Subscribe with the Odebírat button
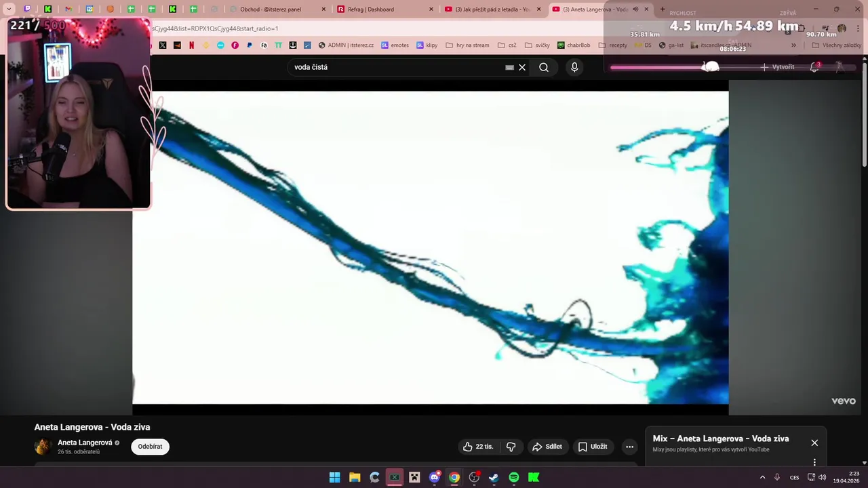Image resolution: width=868 pixels, height=488 pixels. point(150,447)
